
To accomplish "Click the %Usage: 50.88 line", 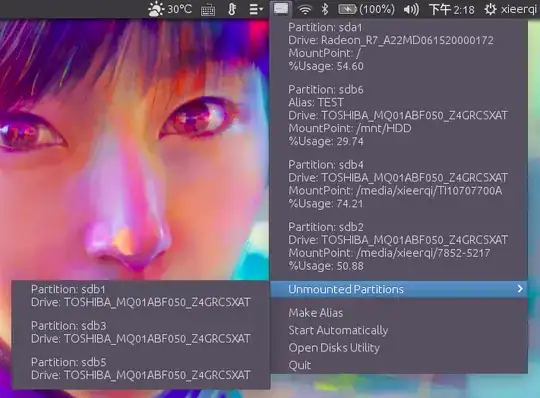I will point(326,266).
